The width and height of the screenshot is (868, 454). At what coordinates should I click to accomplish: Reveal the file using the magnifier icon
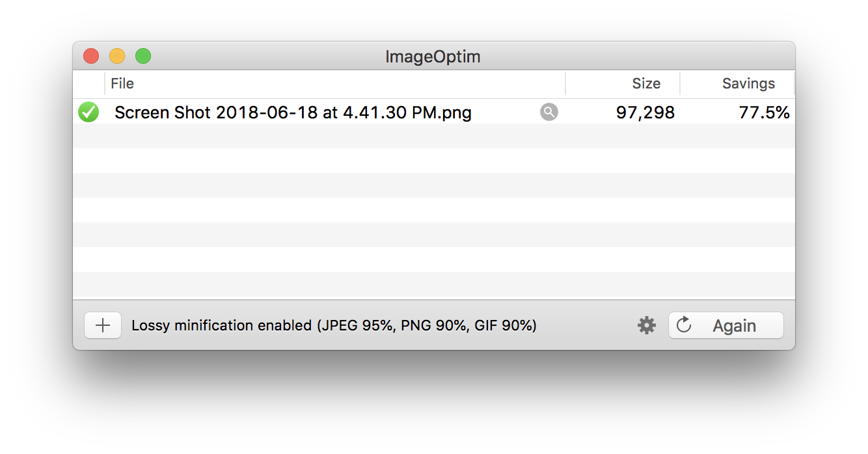(x=549, y=112)
